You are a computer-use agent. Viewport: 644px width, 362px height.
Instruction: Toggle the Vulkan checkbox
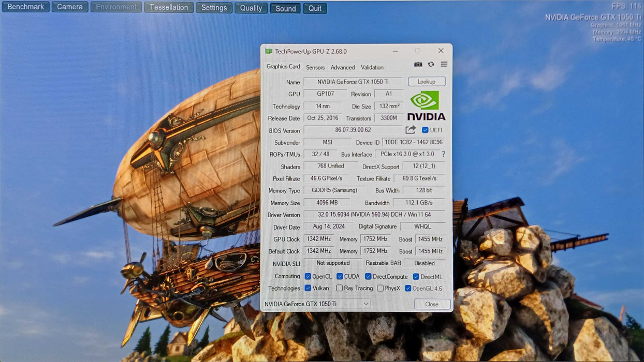coord(308,288)
